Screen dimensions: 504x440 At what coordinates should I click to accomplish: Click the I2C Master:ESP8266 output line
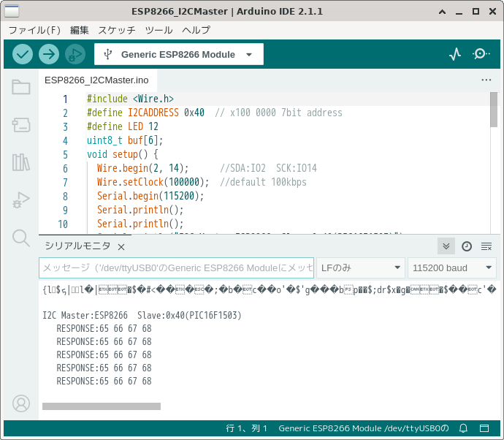coord(142,315)
